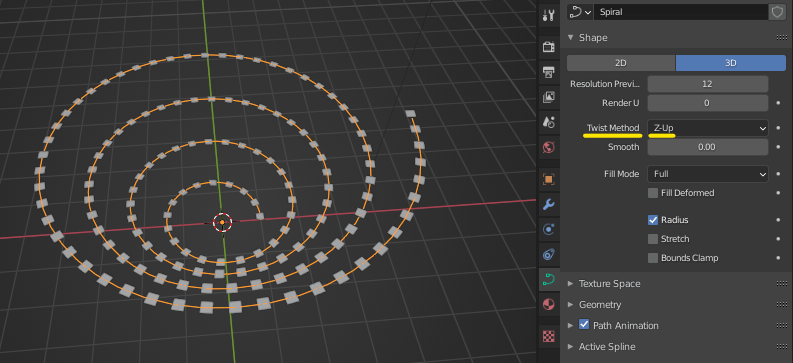Disable the Path Animation checkbox
The image size is (793, 363).
(x=584, y=325)
